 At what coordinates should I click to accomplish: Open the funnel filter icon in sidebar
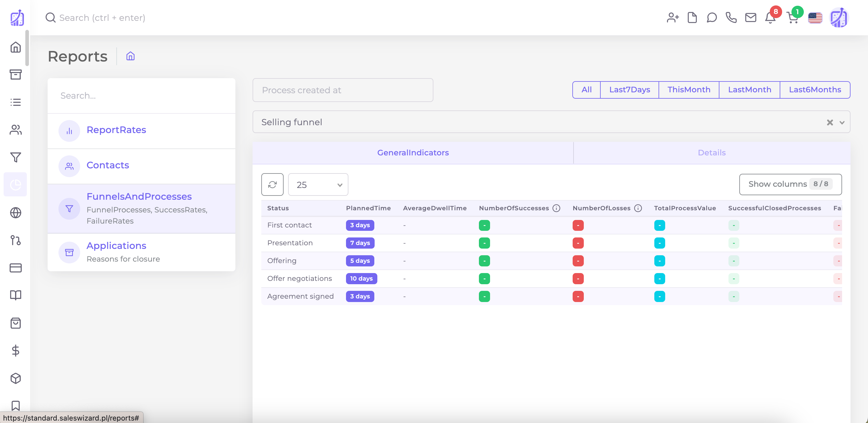(x=15, y=157)
